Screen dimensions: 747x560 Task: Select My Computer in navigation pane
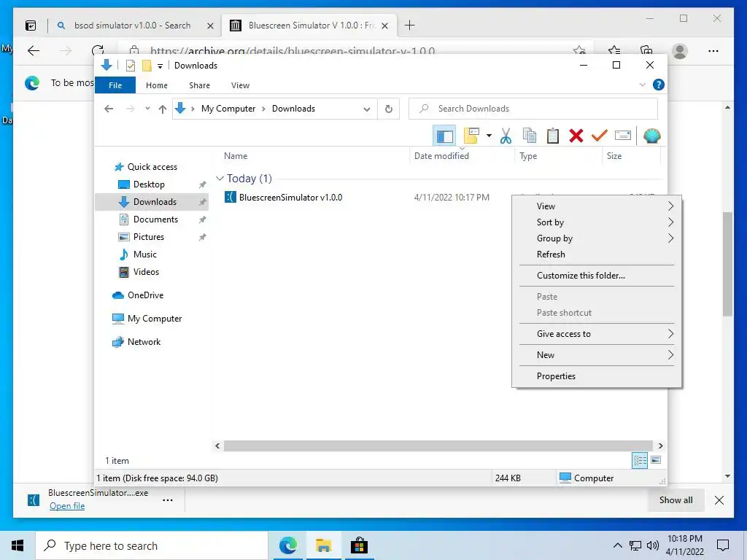(154, 319)
